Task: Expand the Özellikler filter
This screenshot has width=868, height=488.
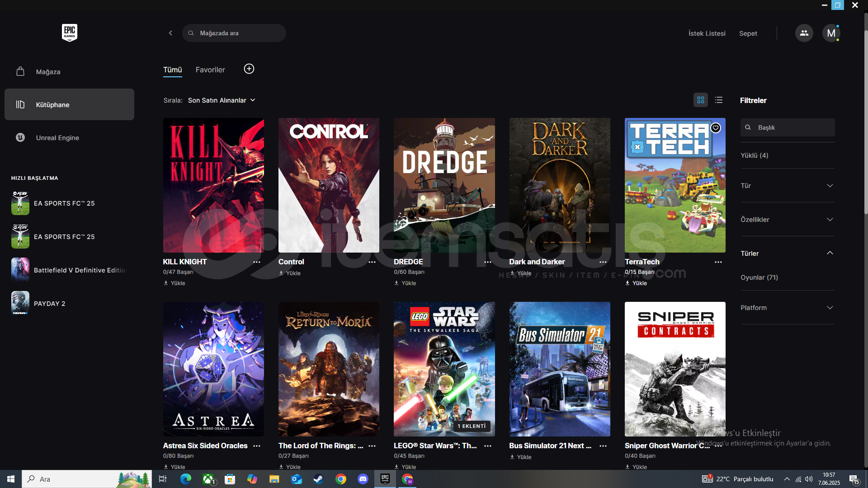Action: 787,220
